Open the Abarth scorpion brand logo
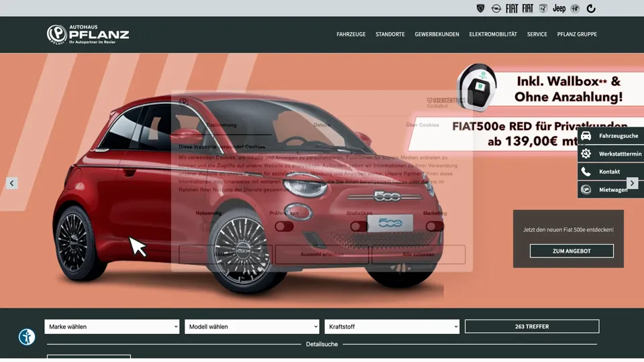This screenshot has height=362, width=644. [x=543, y=9]
